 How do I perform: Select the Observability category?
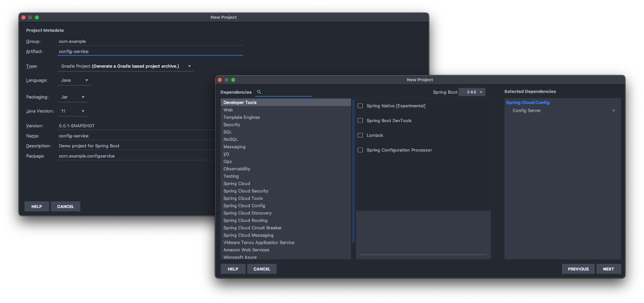286,169
